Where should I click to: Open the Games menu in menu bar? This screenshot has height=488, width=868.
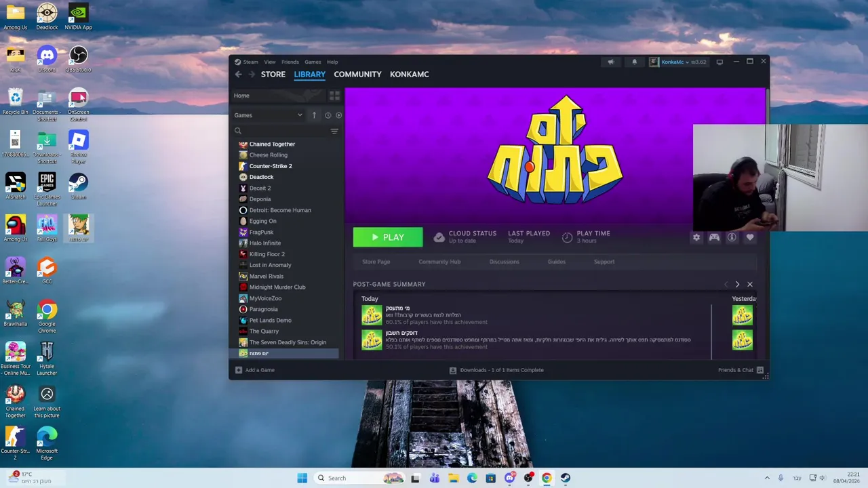click(x=313, y=62)
